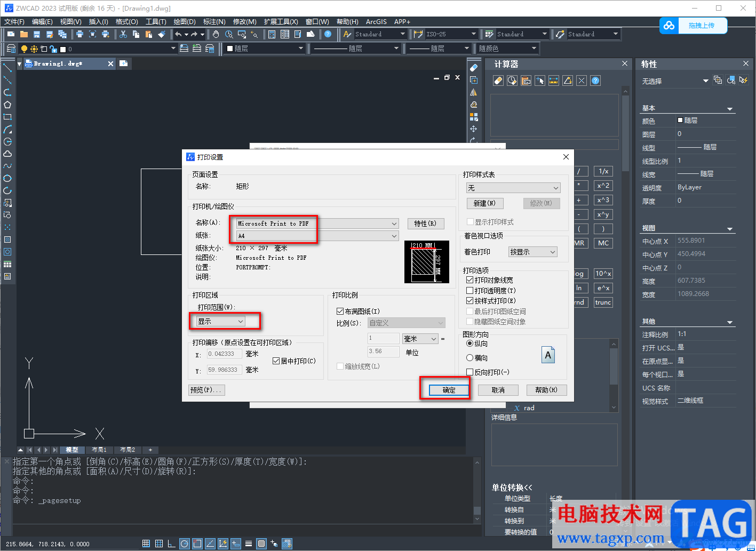Viewport: 756px width, 551px height.
Task: Click the 1/x button in calculator
Action: click(603, 171)
